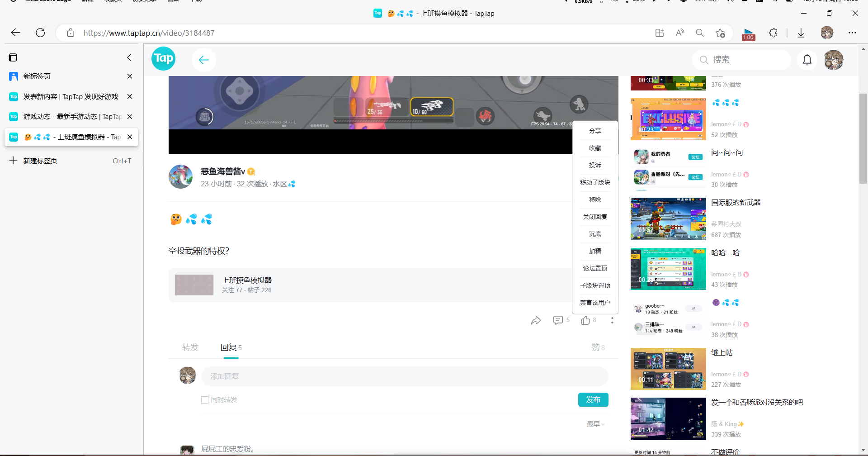Viewport: 868px width, 456px height.
Task: Open the browser settings ellipsis menu
Action: (x=852, y=33)
